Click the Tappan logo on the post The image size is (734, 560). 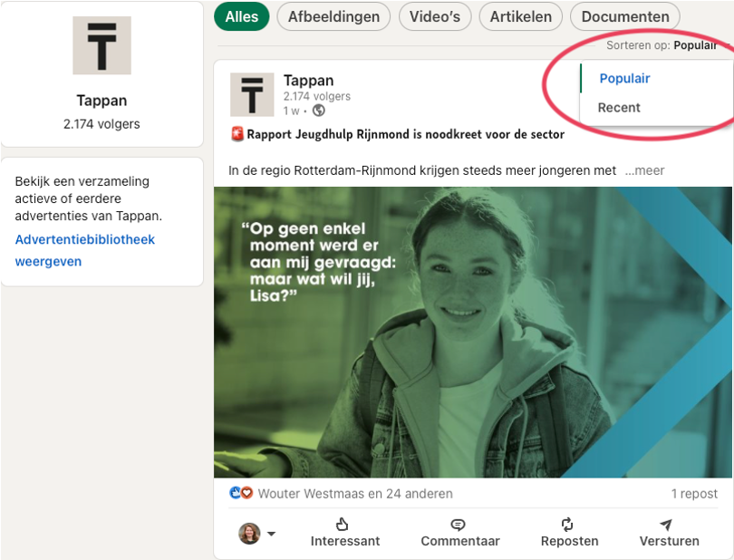[252, 95]
